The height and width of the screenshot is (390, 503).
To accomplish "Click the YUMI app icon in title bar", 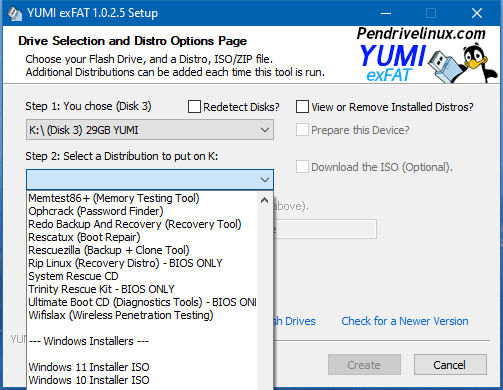I will pos(14,13).
